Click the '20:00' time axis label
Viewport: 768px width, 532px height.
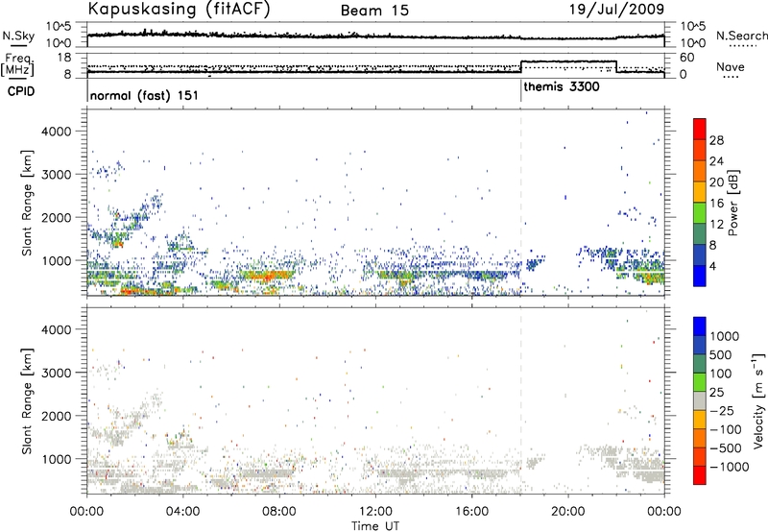point(568,511)
